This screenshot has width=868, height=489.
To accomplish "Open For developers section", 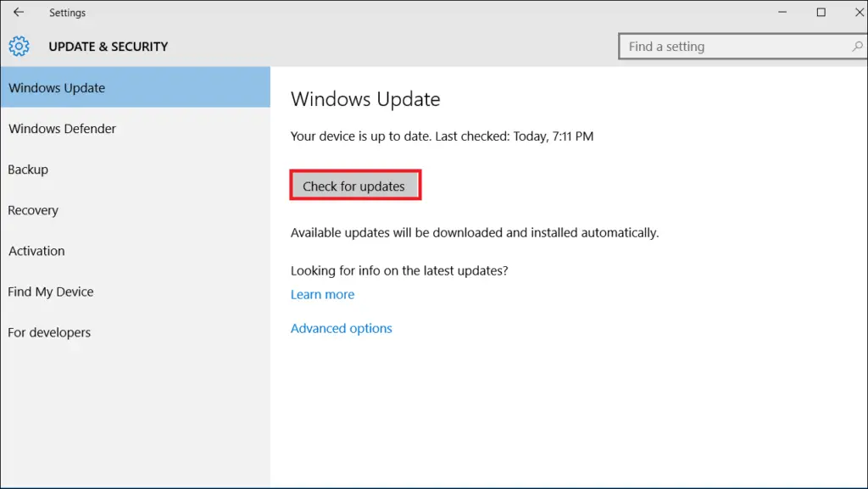I will point(136,332).
